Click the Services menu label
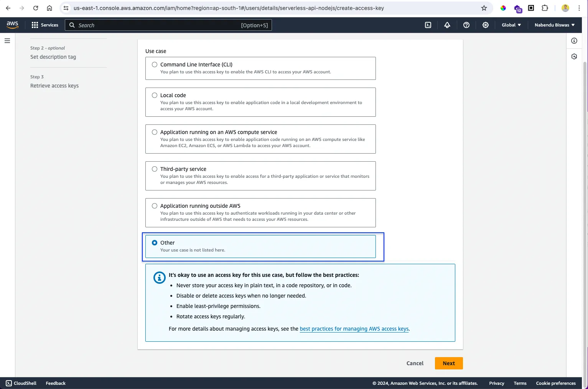This screenshot has height=389, width=588. click(49, 25)
